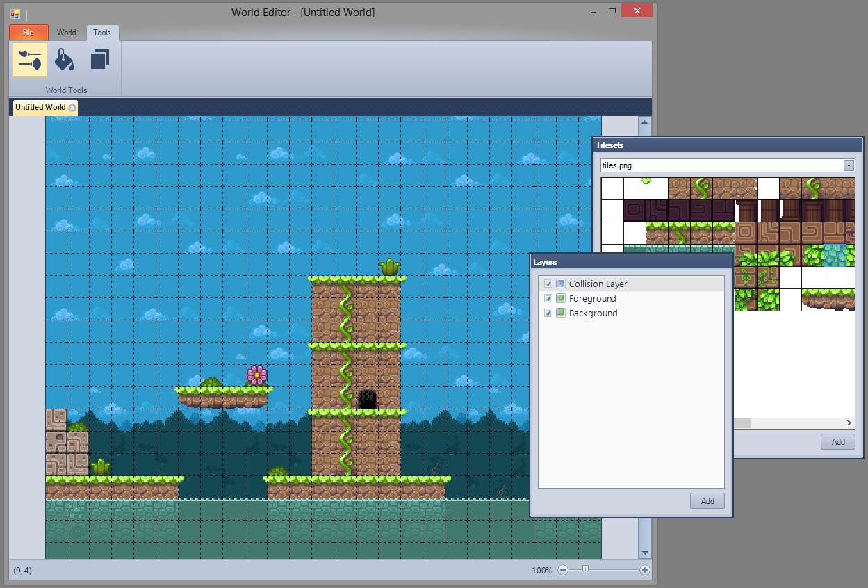Switch to the World ribbon tab
The height and width of the screenshot is (588, 868).
click(x=67, y=33)
